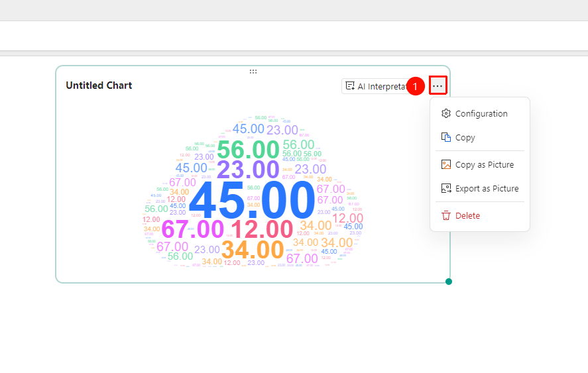Click the trash bin icon beside Delete
The image size is (588, 373).
tap(446, 215)
